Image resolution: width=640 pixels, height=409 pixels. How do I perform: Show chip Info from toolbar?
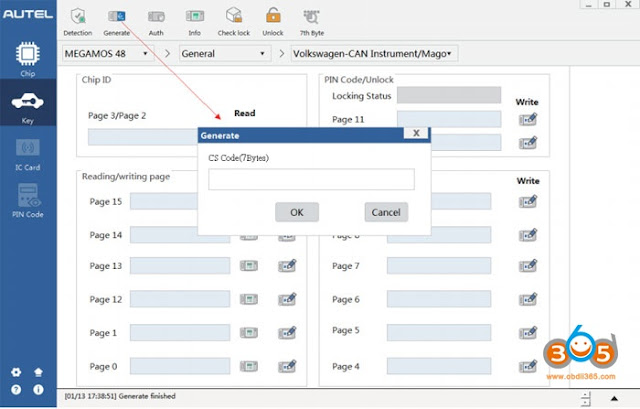[x=195, y=22]
